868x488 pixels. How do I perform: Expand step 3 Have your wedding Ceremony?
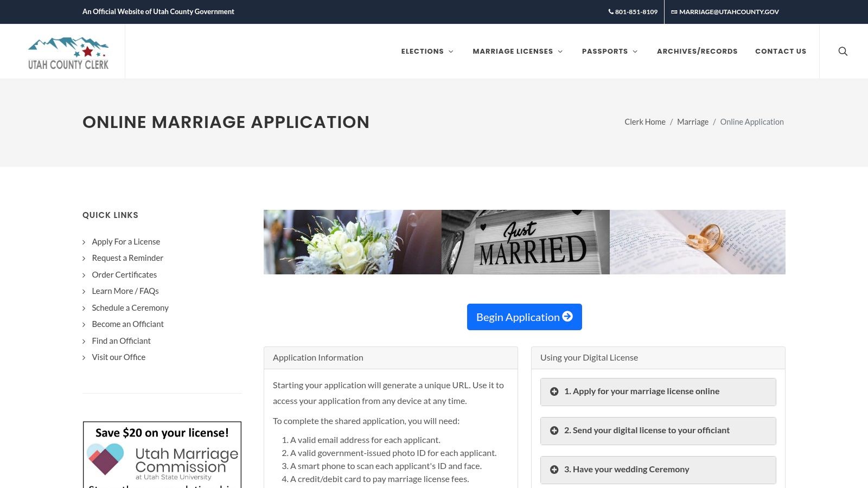click(x=658, y=470)
